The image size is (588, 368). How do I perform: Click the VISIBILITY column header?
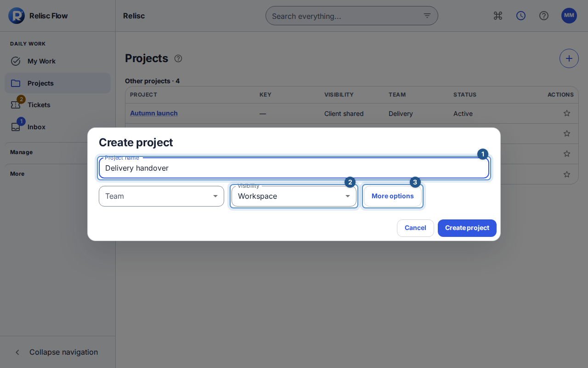pos(339,95)
